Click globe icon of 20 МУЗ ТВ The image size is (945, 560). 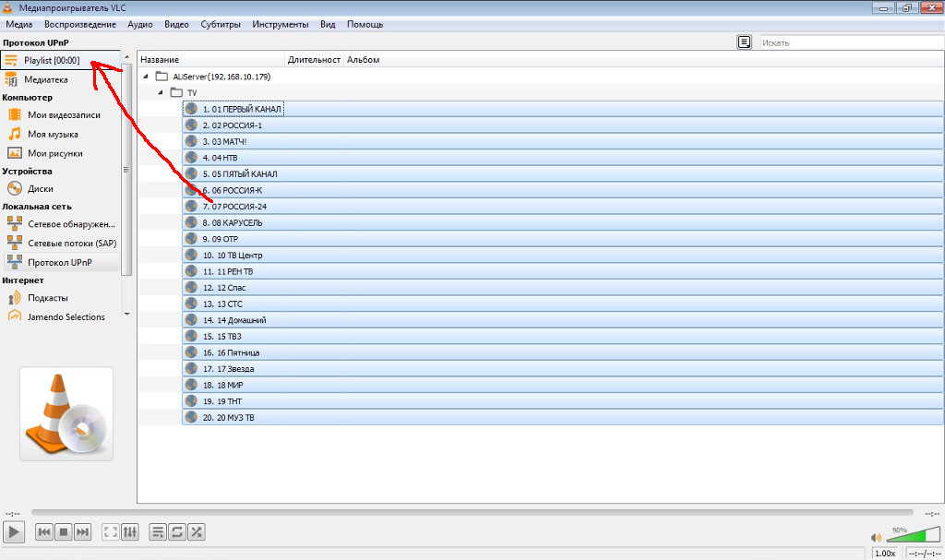coord(191,416)
